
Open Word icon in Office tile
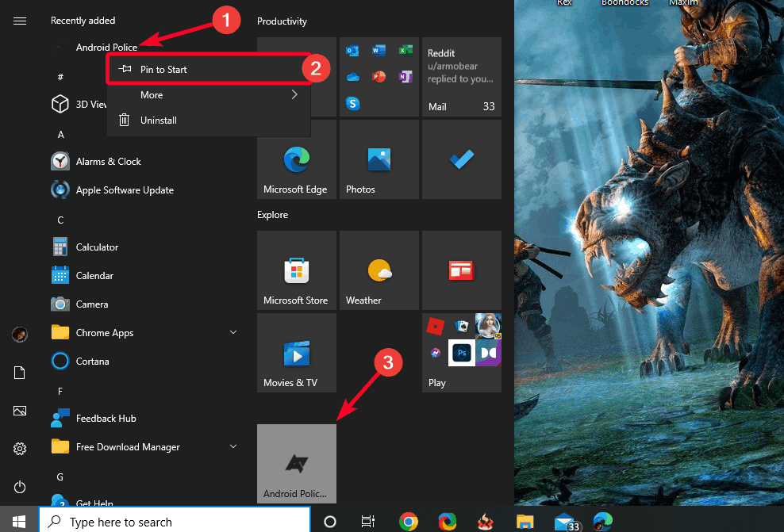(379, 50)
